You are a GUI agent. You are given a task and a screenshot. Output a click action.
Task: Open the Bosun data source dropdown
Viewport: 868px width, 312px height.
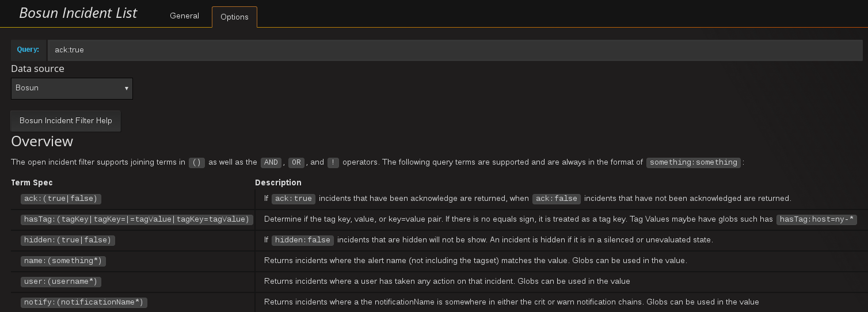(72, 88)
